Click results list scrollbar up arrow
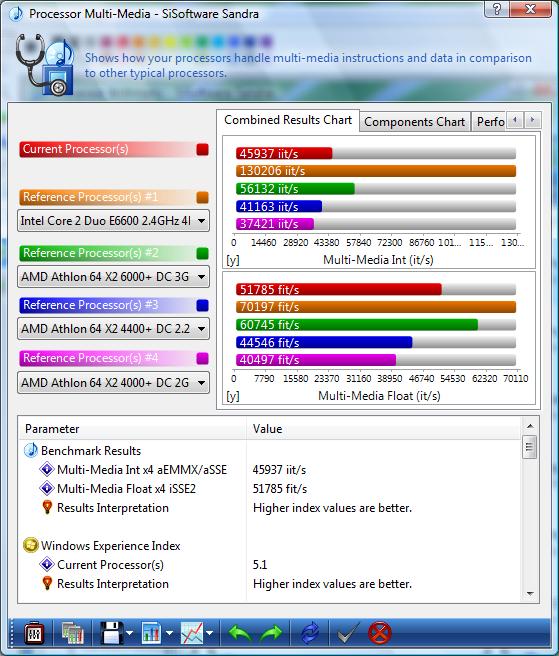 click(x=530, y=426)
